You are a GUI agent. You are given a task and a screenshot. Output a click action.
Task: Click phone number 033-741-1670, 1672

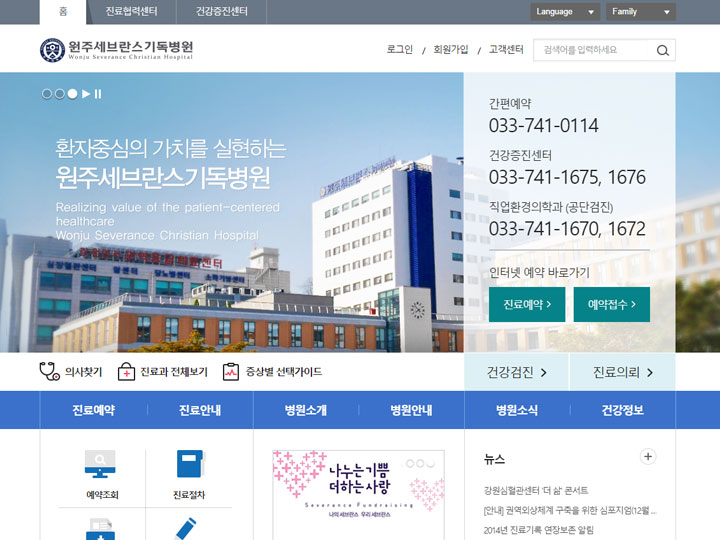click(567, 229)
